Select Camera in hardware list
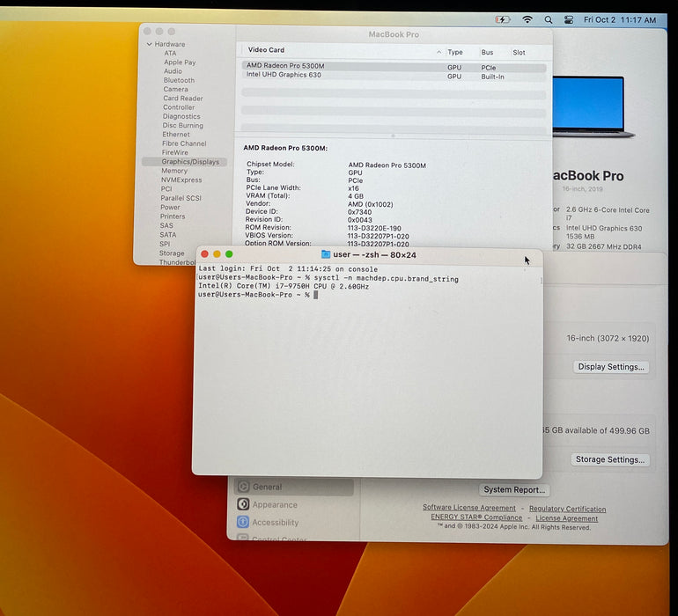Image resolution: width=678 pixels, height=616 pixels. tap(175, 89)
